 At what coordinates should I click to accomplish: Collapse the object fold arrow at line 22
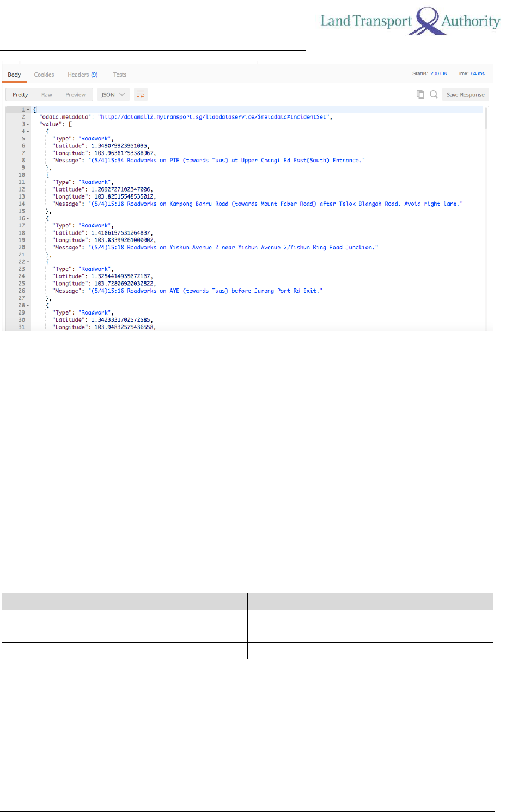28,262
